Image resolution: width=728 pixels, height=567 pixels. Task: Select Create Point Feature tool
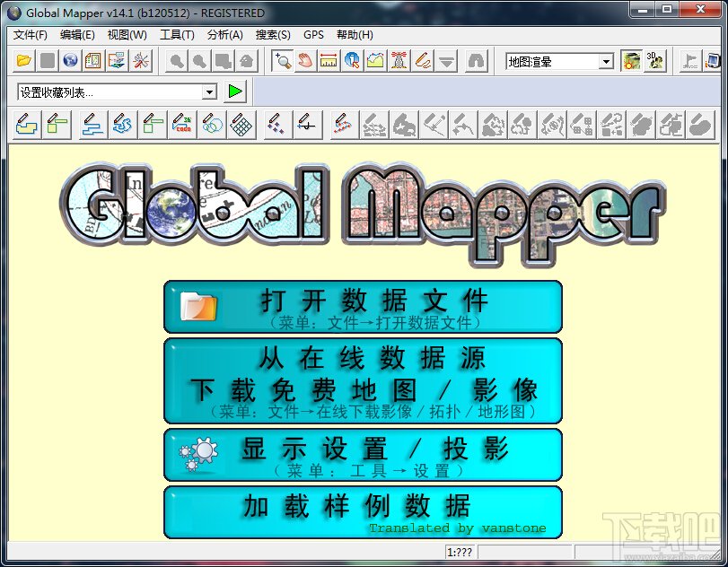pos(277,125)
